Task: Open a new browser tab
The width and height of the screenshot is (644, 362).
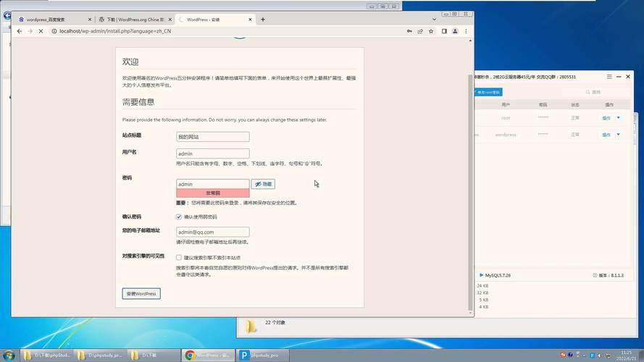Action: [x=263, y=20]
